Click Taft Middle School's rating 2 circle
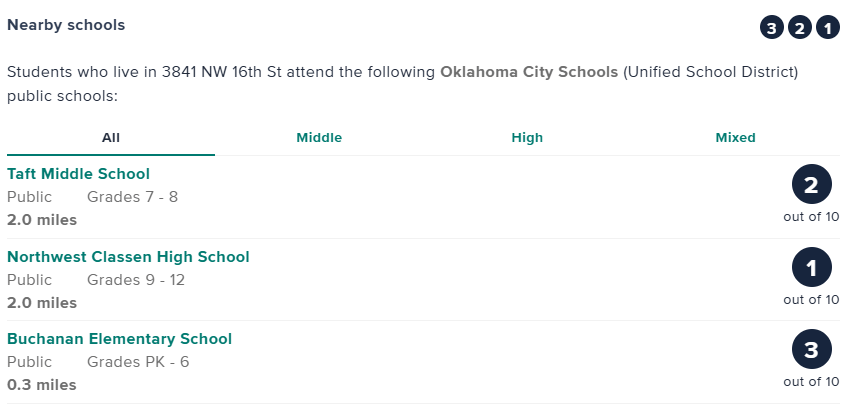The height and width of the screenshot is (411, 850). pyautogui.click(x=811, y=185)
